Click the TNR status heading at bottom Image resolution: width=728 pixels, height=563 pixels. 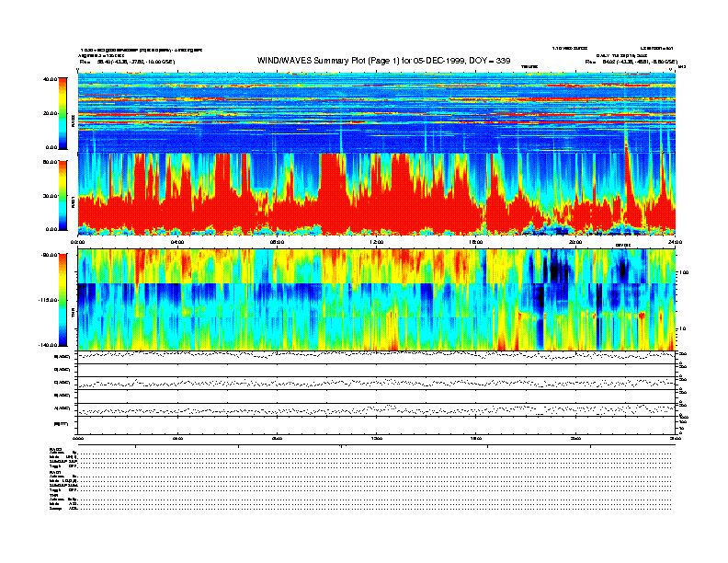click(x=55, y=495)
